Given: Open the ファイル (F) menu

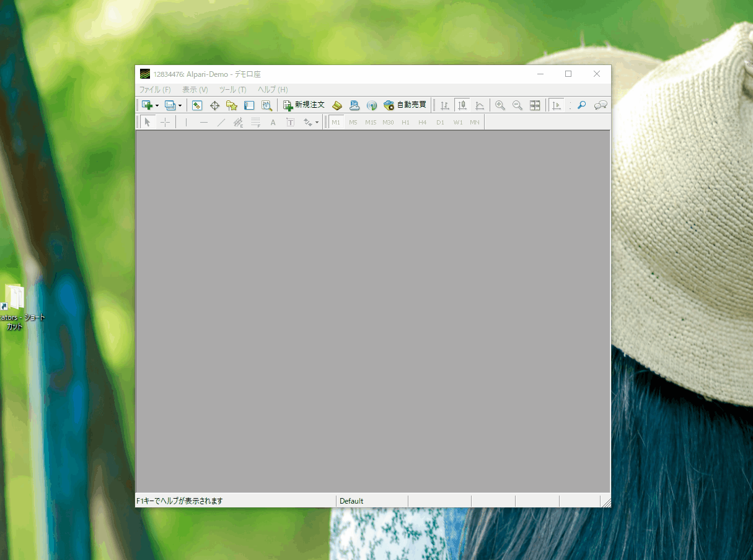Looking at the screenshot, I should [154, 90].
